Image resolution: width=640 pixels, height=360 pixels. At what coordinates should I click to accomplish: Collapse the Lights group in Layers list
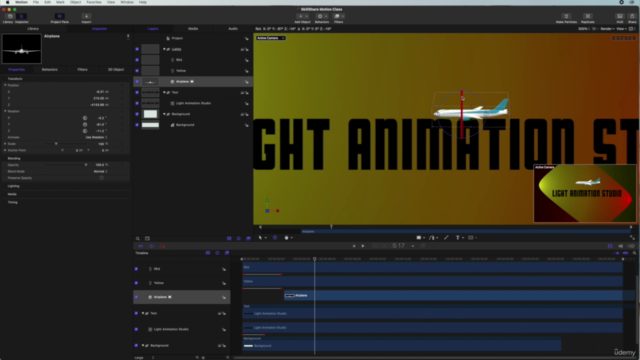point(164,49)
